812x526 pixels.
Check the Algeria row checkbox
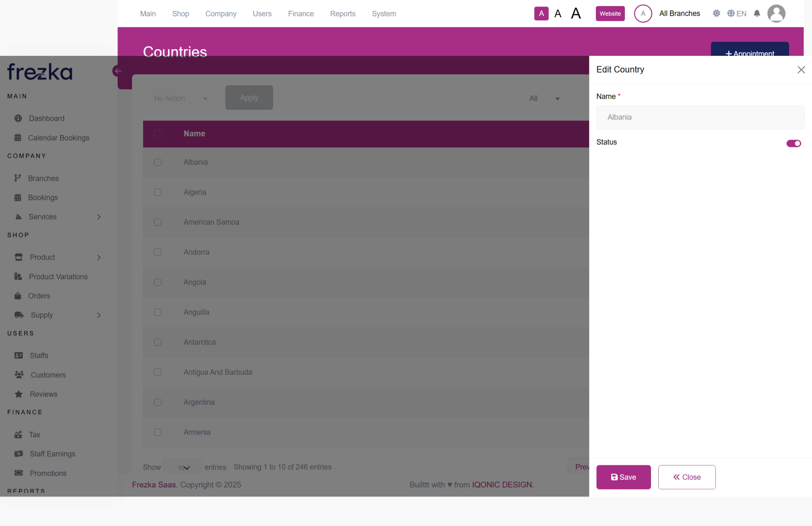158,192
